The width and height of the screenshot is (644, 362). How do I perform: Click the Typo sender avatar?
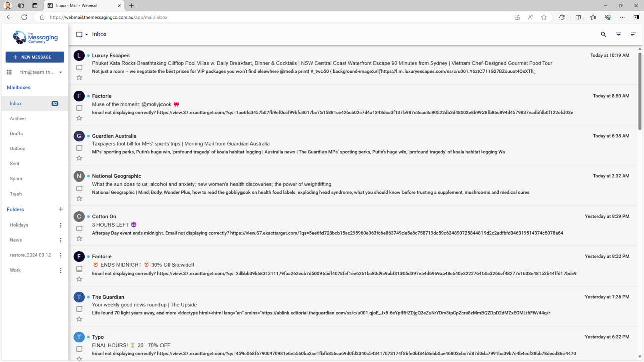pos(79,337)
